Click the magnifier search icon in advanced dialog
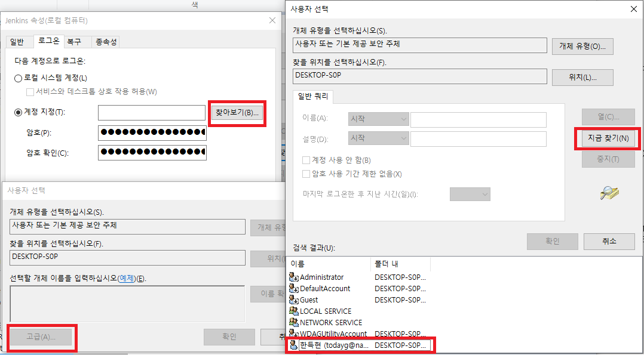This screenshot has height=355, width=644. point(609,192)
